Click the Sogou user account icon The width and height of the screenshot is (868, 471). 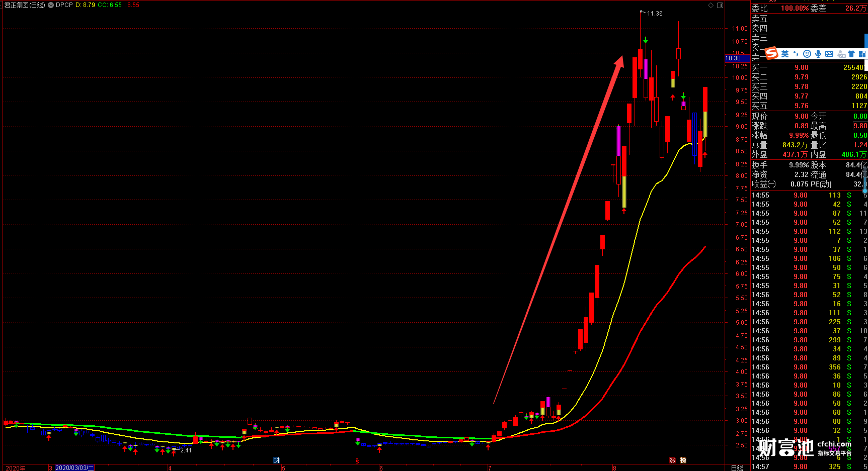pyautogui.click(x=841, y=54)
